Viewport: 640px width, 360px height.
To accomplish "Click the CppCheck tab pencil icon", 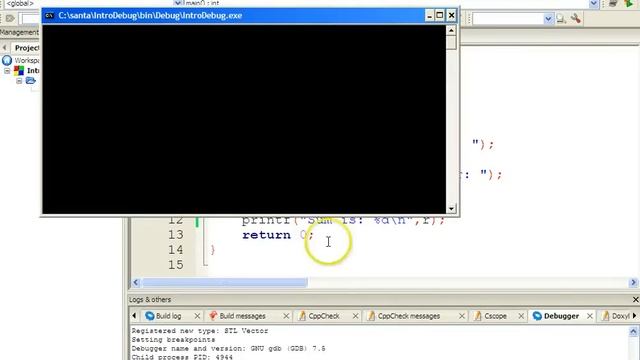I will (x=302, y=316).
